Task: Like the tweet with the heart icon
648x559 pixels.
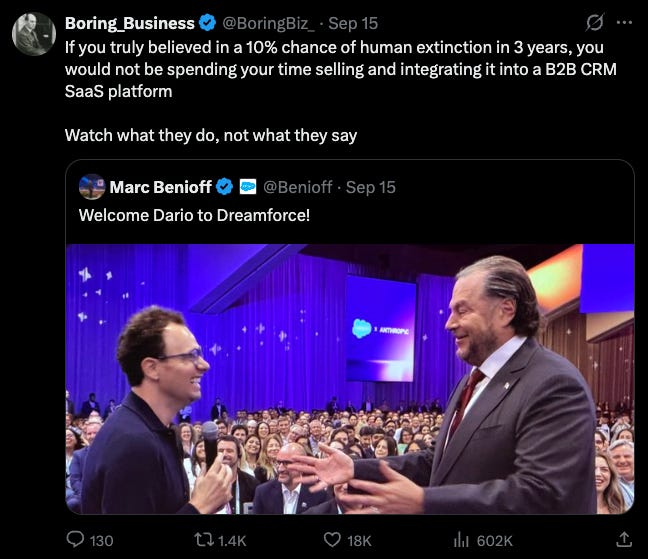Action: pyautogui.click(x=332, y=540)
